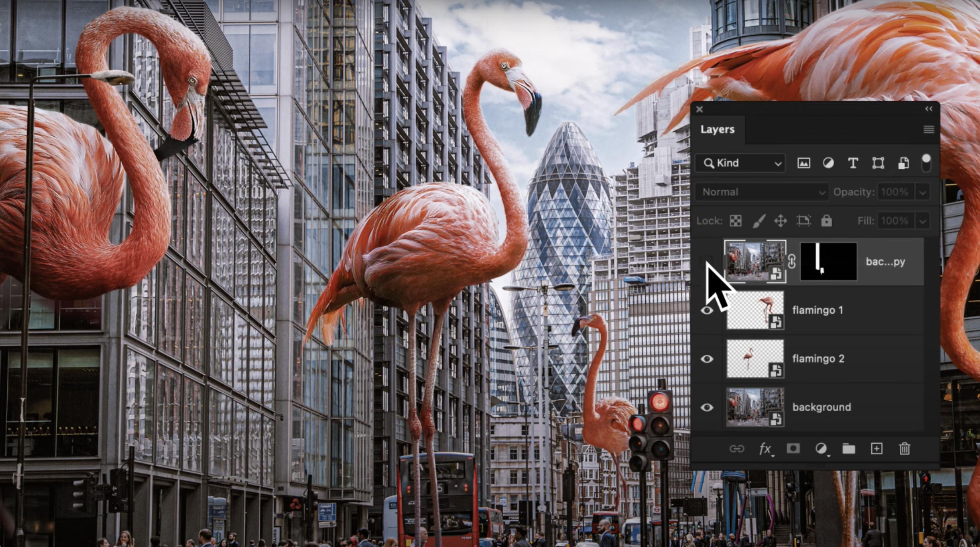980x547 pixels.
Task: Click the lock transparent pixels icon
Action: (x=735, y=221)
